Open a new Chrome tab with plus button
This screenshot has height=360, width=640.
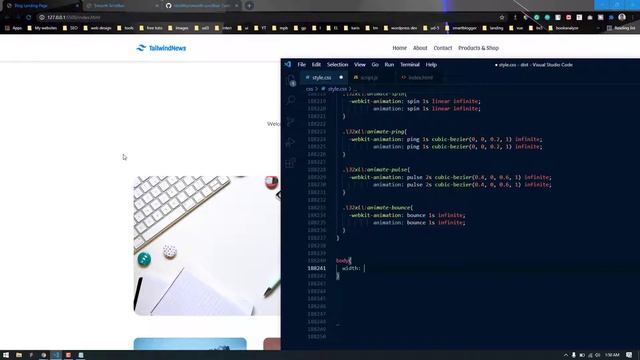pos(249,6)
